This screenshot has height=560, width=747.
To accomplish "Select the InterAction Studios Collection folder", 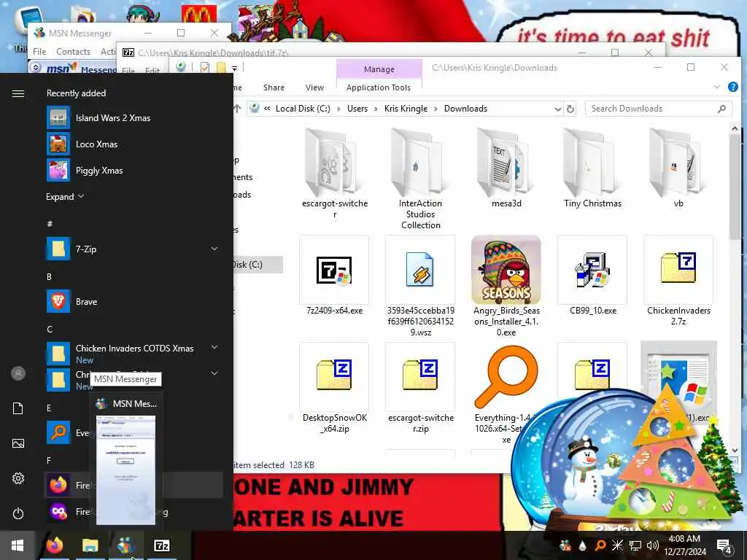I will point(420,179).
